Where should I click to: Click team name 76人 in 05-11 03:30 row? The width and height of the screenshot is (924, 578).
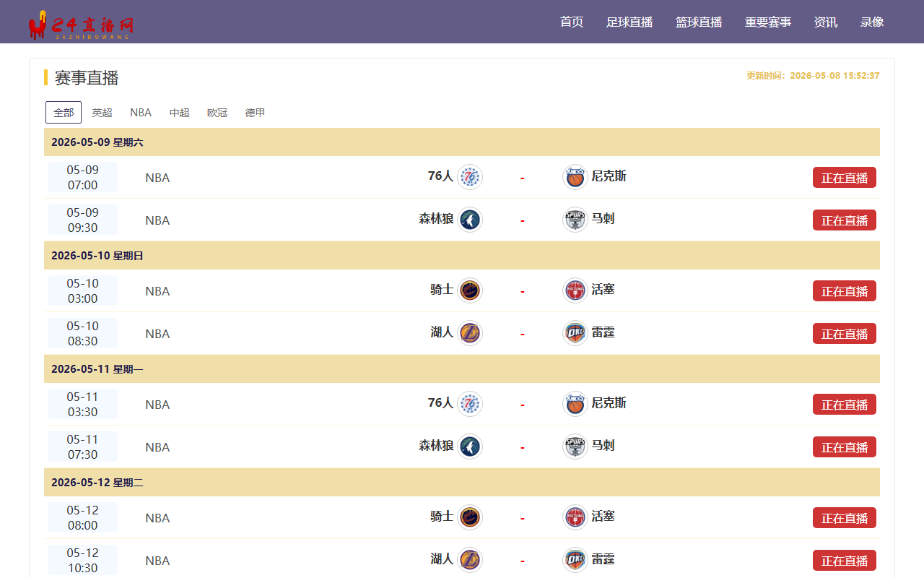[x=440, y=403]
